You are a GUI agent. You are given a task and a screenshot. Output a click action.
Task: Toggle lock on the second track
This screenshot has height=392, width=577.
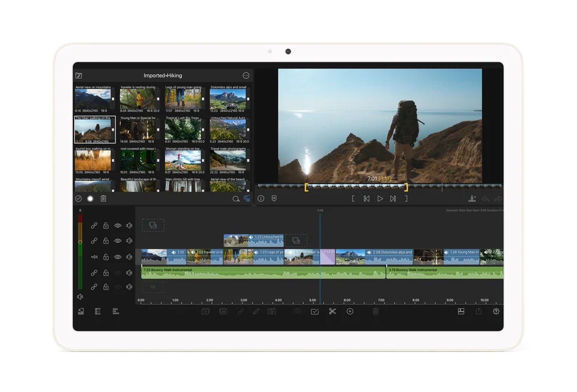106,241
